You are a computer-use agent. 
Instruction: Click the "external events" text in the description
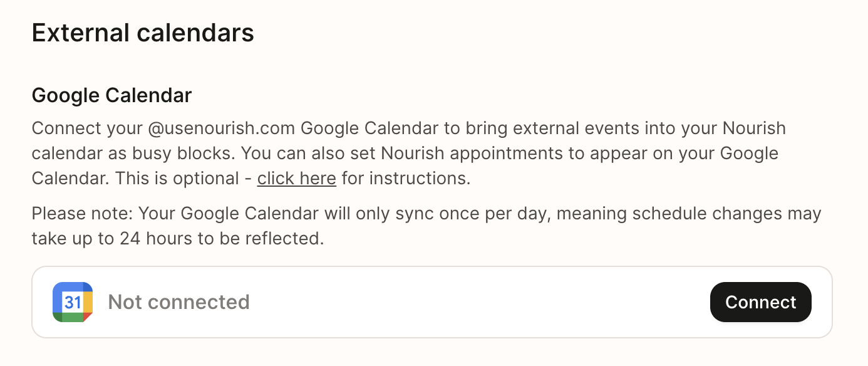pos(580,128)
